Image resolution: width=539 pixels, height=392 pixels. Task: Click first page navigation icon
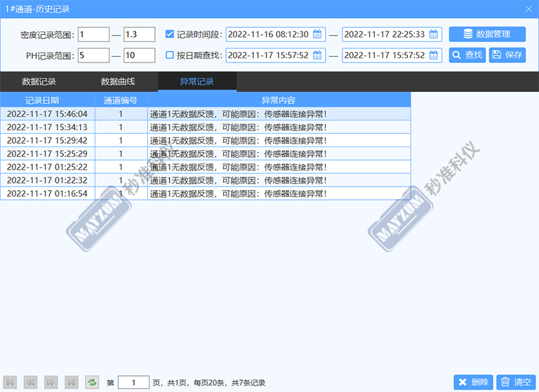click(x=10, y=382)
